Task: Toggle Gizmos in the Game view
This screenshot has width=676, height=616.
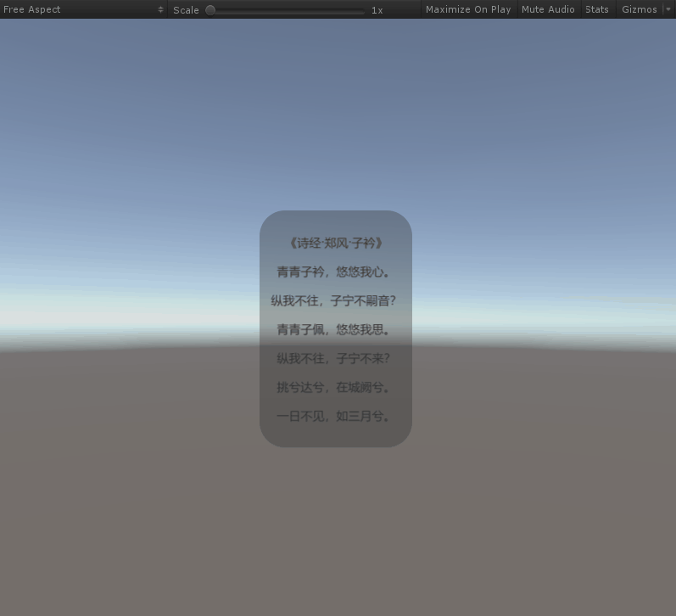Action: [x=640, y=9]
